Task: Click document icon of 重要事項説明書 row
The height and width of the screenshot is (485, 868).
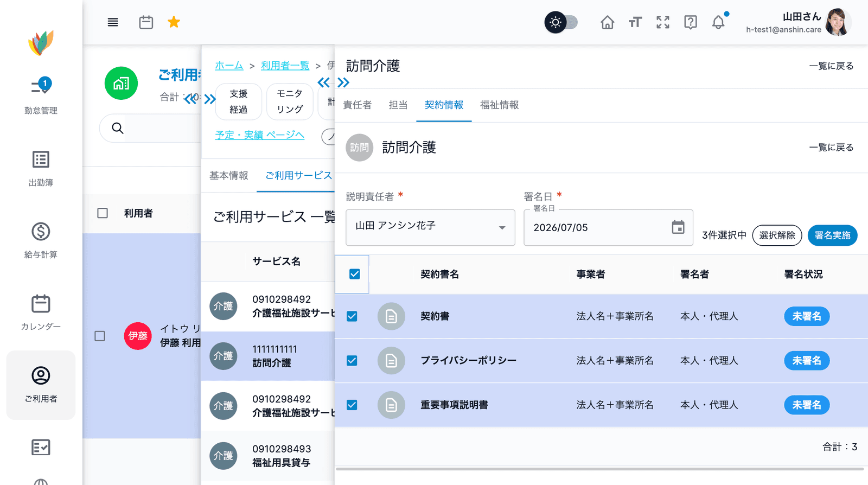Action: pyautogui.click(x=391, y=405)
